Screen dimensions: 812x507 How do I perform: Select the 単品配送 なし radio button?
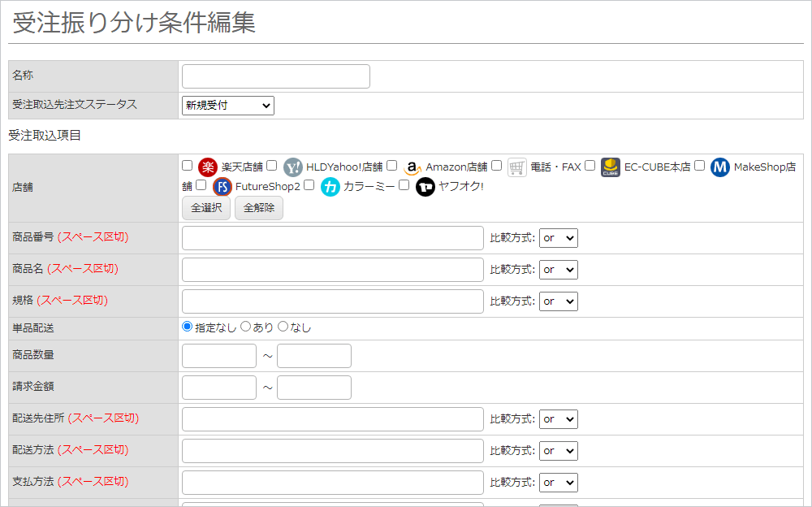(283, 327)
